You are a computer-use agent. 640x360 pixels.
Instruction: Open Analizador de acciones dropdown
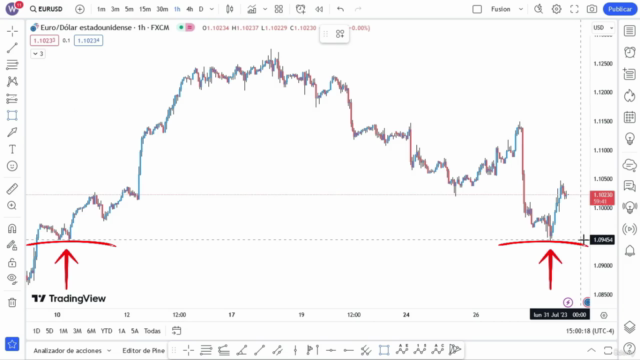72,351
